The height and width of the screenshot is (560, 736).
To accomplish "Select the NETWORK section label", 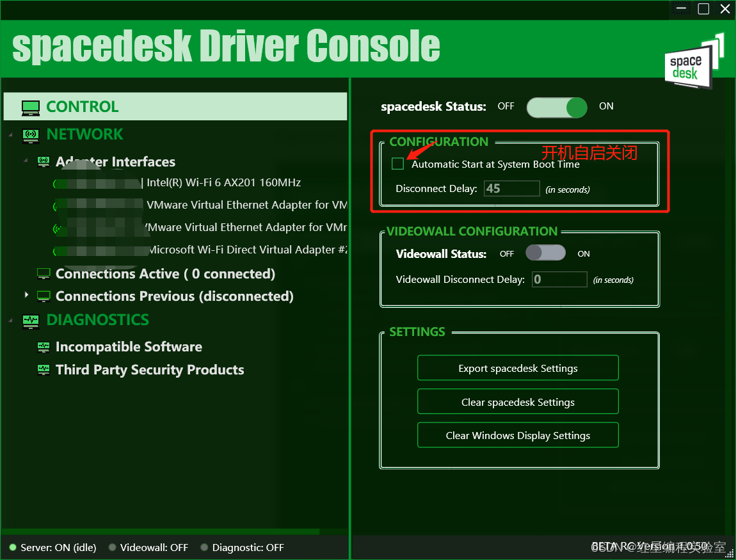I will pyautogui.click(x=85, y=134).
